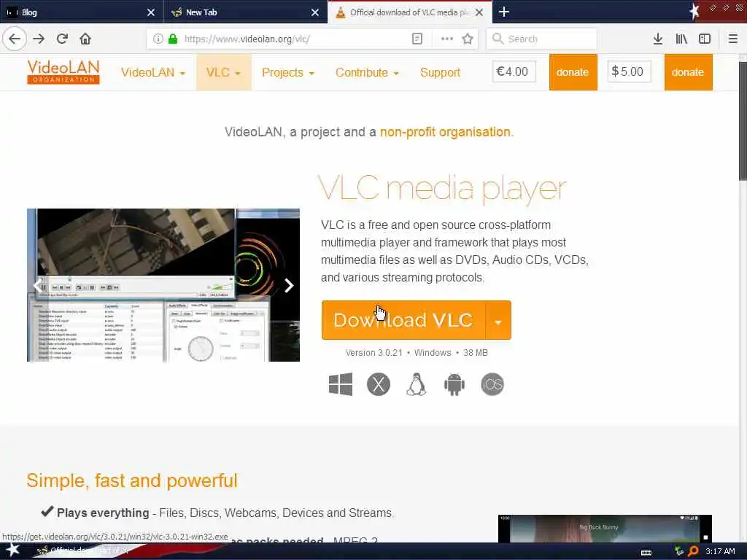Open the Big Buck Bunny video thumbnail
747x560 pixels.
click(605, 529)
